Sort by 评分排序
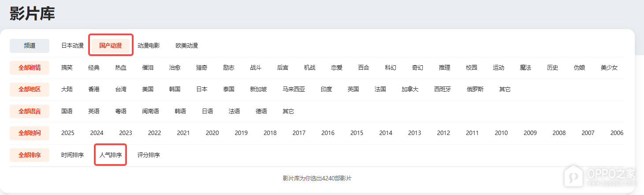The image size is (644, 195). point(149,155)
